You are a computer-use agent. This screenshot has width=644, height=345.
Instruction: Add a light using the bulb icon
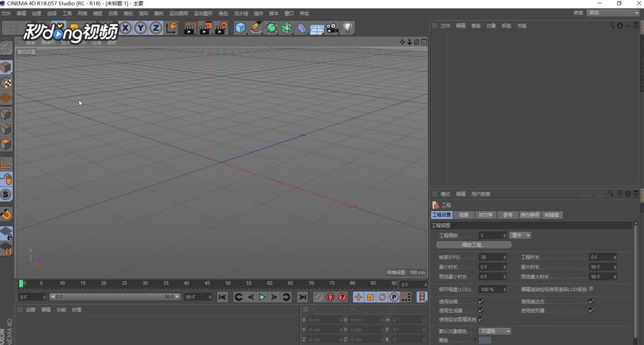click(x=348, y=28)
